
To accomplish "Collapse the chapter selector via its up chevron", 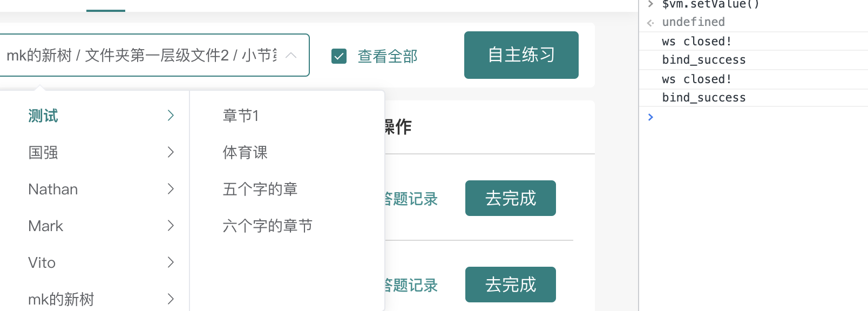I will coord(291,55).
